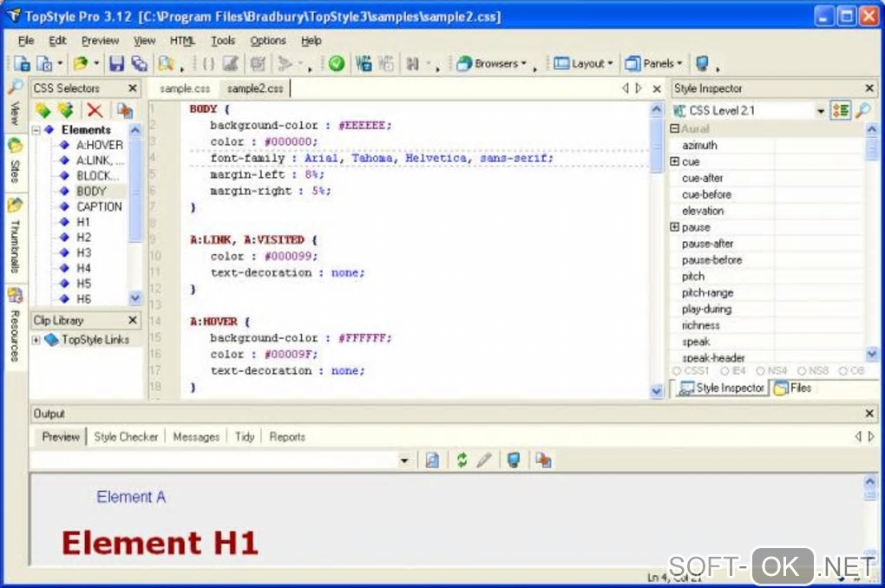Switch to the sample.css tab
Image resolution: width=885 pixels, height=588 pixels.
point(185,88)
